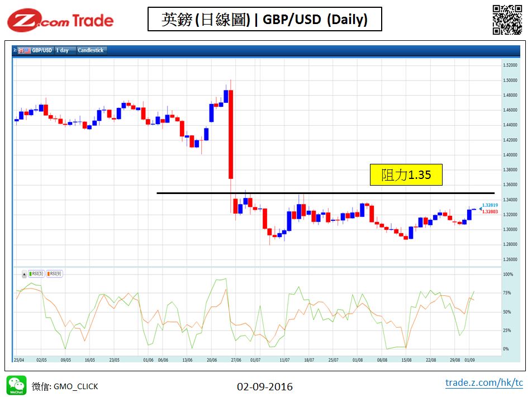
Task: Collapse the RSI indicator panel arrow
Action: (24, 274)
